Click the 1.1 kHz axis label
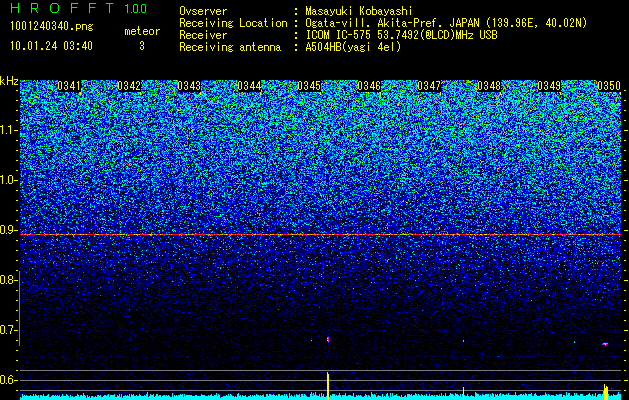Image resolution: width=629 pixels, height=400 pixels. (x=8, y=130)
